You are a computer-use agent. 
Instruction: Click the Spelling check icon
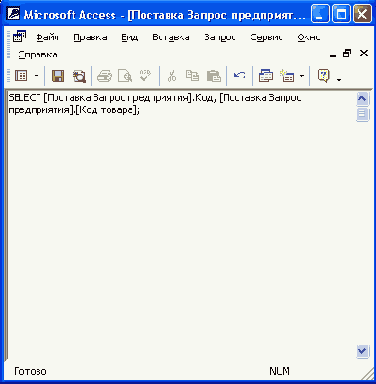[x=145, y=75]
